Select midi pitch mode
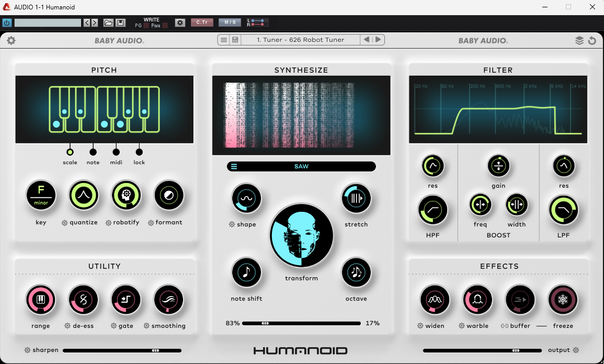 [x=116, y=152]
